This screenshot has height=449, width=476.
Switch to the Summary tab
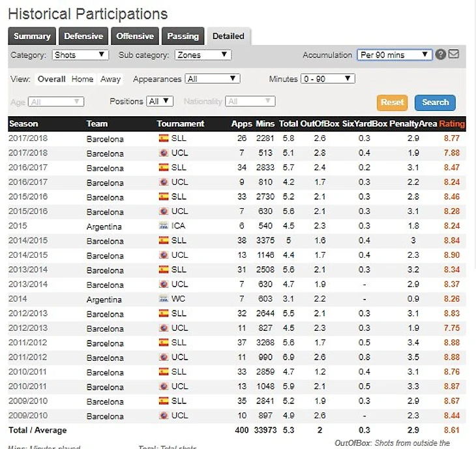pos(32,36)
